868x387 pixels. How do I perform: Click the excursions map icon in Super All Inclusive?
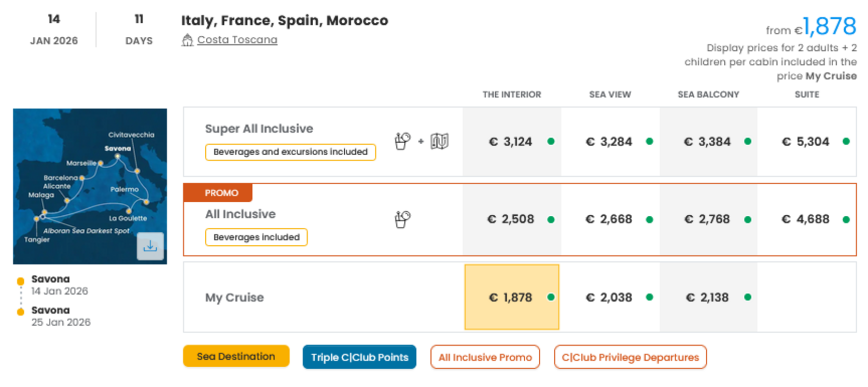pyautogui.click(x=440, y=141)
